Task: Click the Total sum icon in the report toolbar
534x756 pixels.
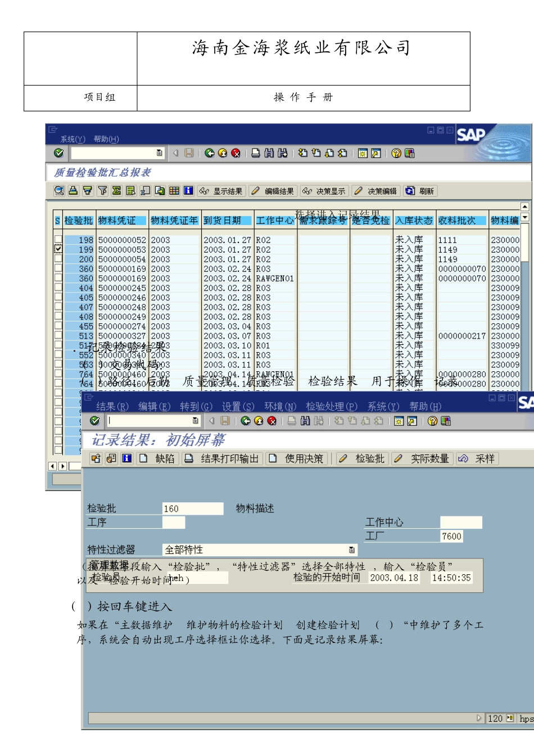Action: pos(116,191)
